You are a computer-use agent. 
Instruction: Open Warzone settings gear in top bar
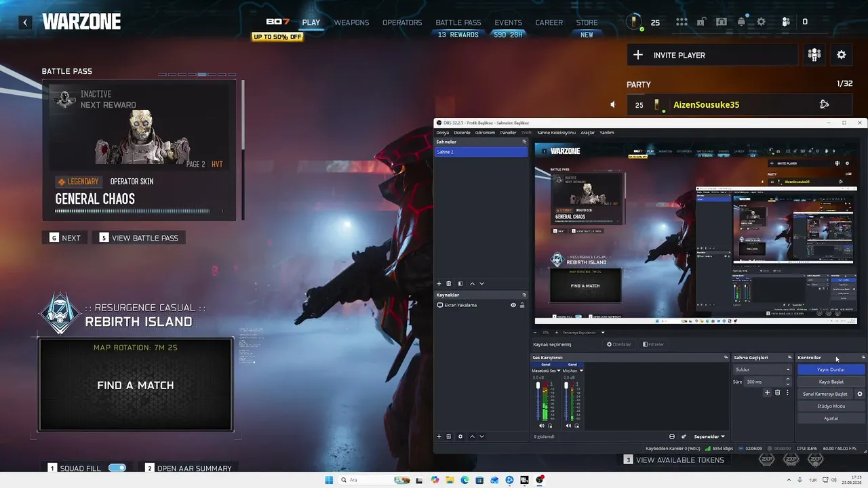pyautogui.click(x=762, y=22)
